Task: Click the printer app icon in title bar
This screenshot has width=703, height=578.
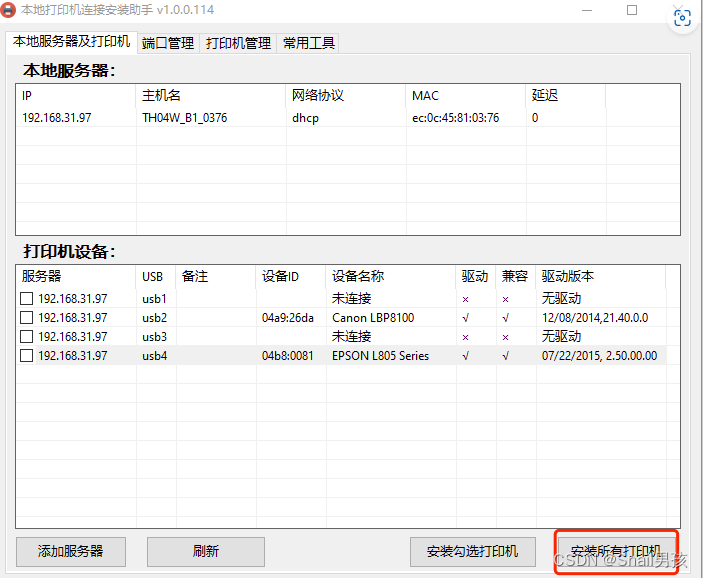Action: (7, 10)
